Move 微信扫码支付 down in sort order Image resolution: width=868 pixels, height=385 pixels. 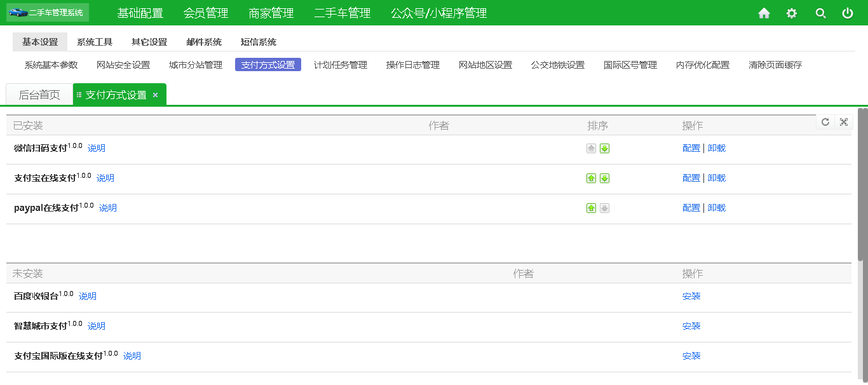(604, 148)
